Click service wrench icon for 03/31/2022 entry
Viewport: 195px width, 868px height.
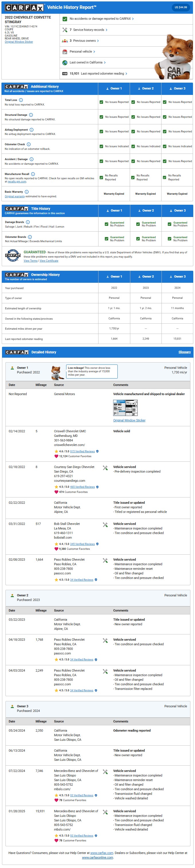[x=105, y=525]
